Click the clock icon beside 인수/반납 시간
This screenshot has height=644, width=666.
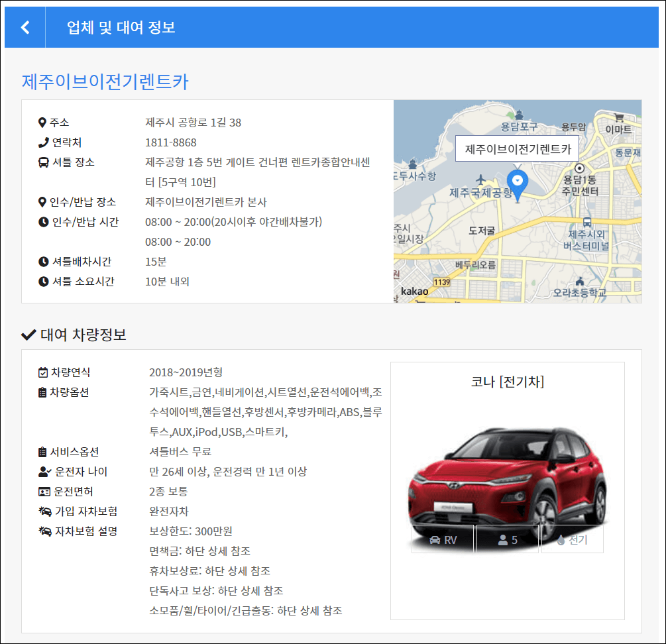pyautogui.click(x=43, y=222)
